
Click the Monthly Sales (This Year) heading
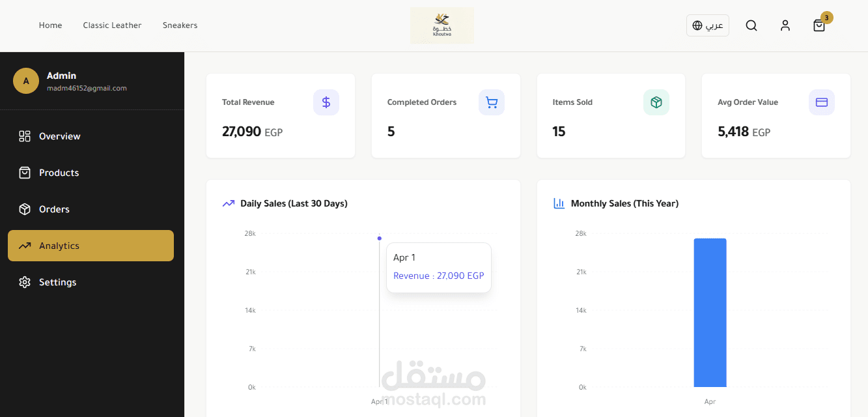(x=624, y=203)
